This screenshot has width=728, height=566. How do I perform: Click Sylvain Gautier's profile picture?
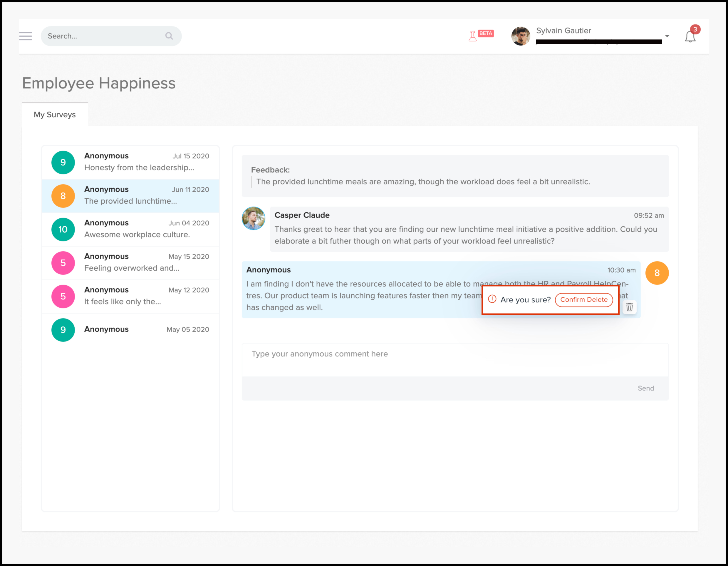[x=521, y=36]
